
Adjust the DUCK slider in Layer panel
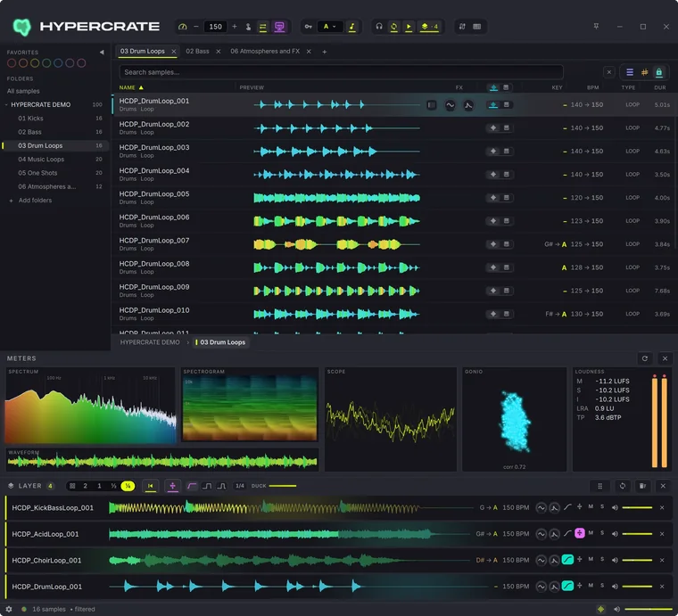pos(283,486)
